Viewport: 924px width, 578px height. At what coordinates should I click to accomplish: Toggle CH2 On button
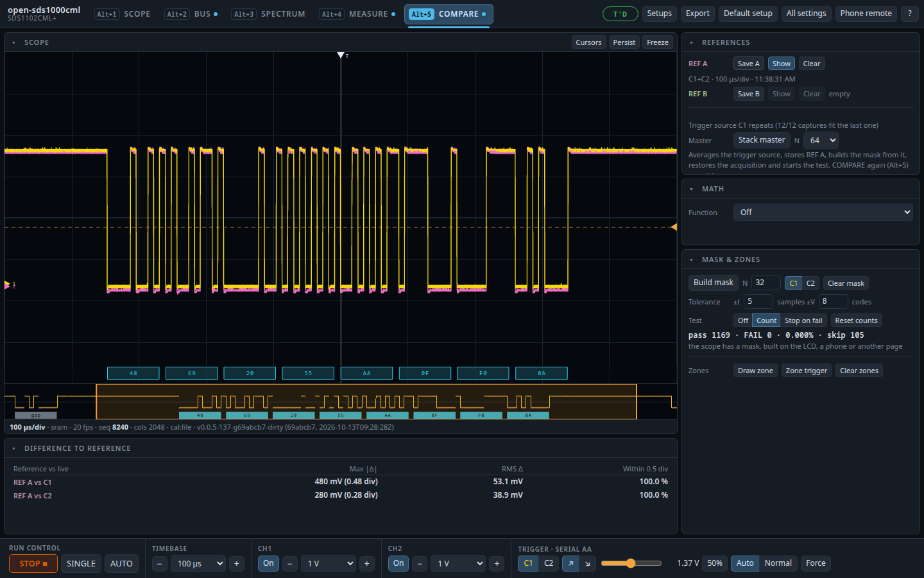[x=398, y=563]
